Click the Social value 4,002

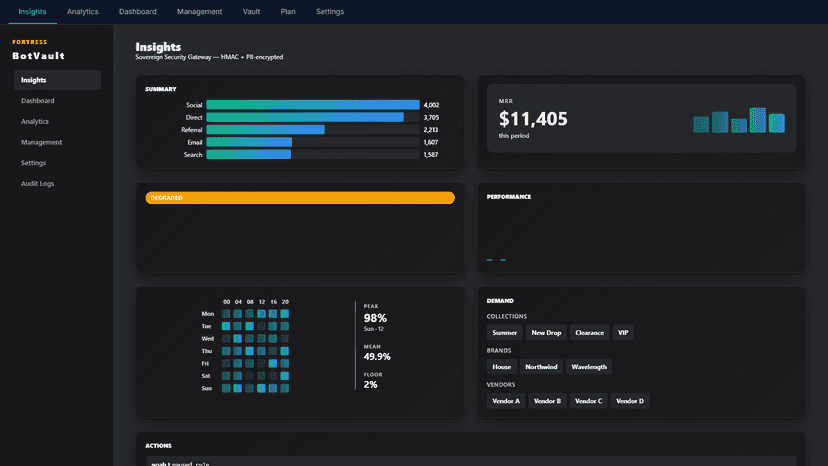pyautogui.click(x=431, y=105)
